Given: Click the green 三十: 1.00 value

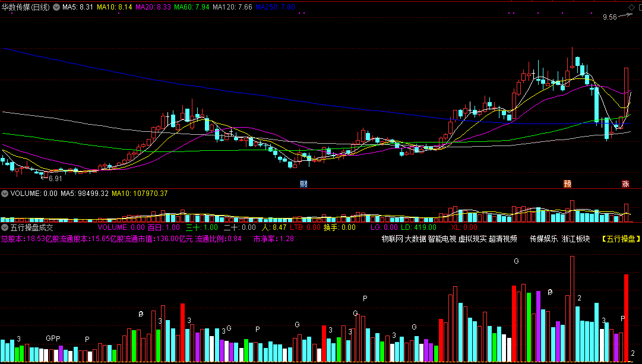Looking at the screenshot, I should point(202,227).
